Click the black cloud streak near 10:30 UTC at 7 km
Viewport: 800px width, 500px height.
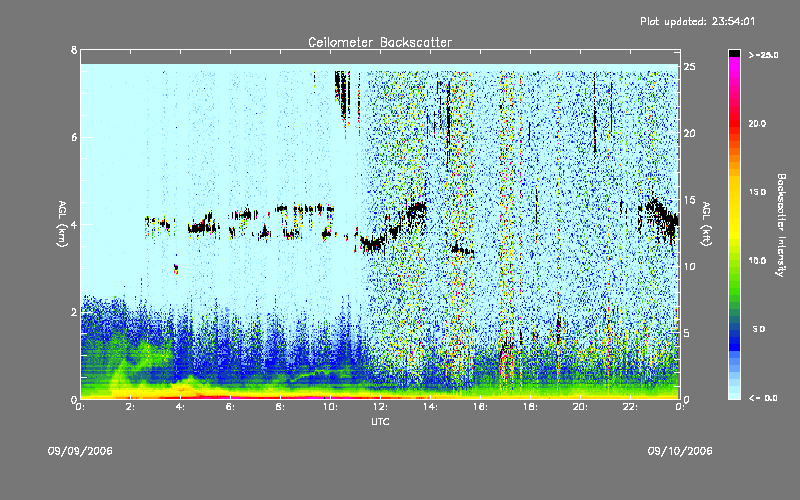point(343,96)
